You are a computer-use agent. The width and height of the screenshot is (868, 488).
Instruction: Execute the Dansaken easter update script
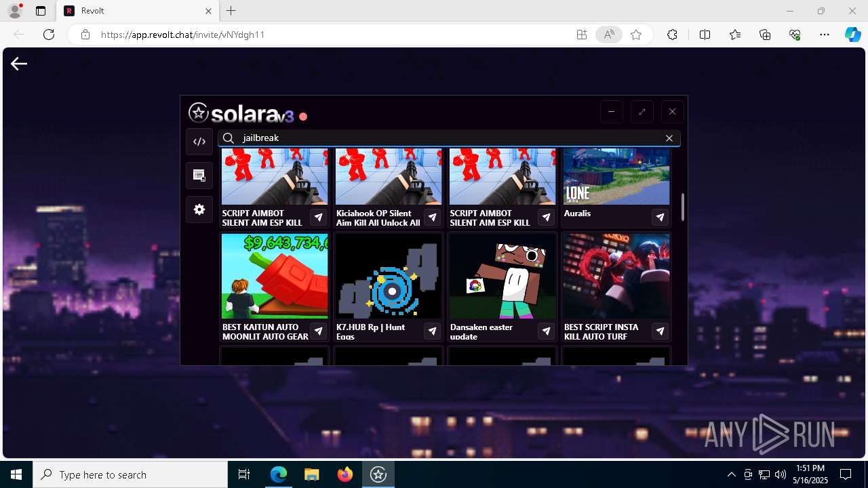(546, 331)
